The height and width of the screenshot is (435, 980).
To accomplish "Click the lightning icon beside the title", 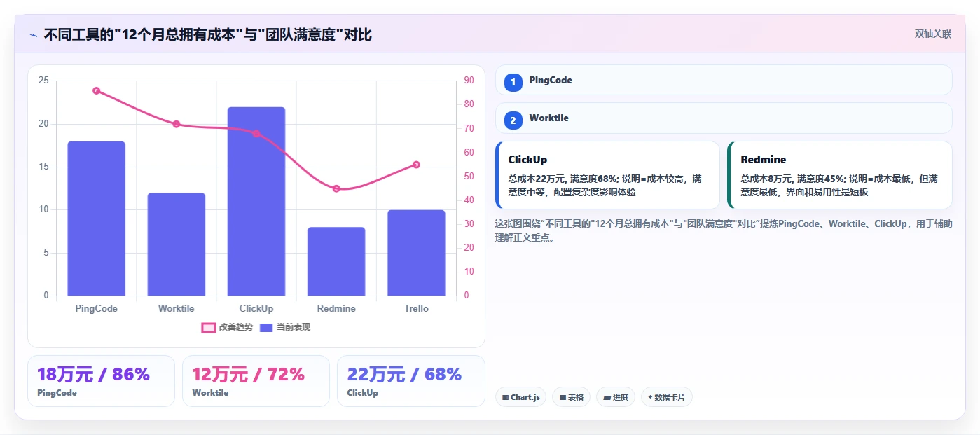I will pos(33,35).
